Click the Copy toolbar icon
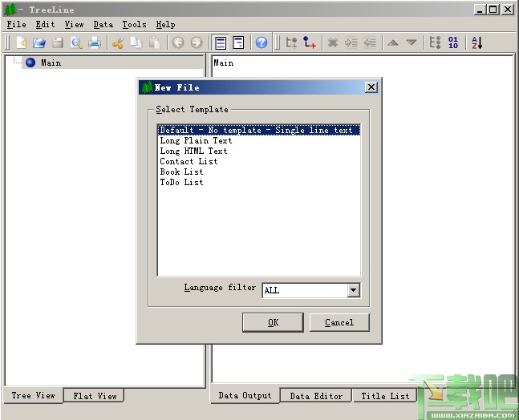Screen dimensions: 519x420 coord(136,42)
